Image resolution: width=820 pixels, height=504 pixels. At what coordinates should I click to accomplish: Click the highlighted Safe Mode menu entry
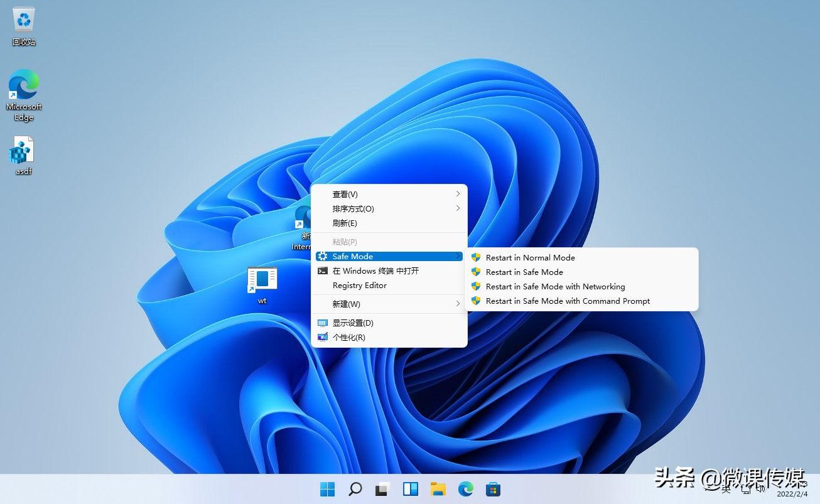coord(389,256)
